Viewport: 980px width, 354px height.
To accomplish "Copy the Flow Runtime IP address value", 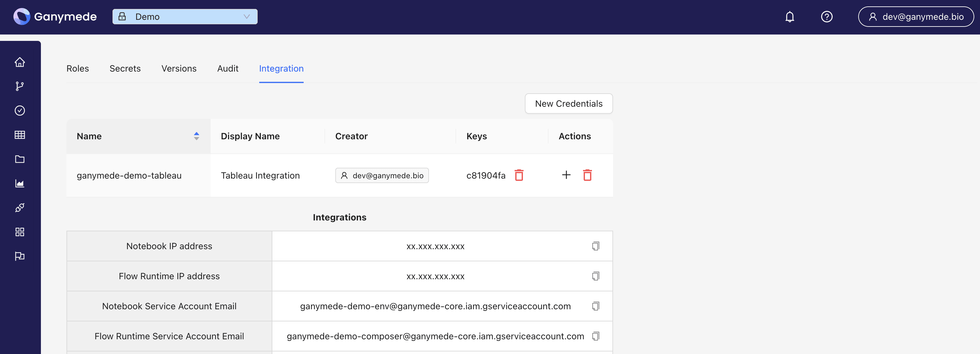I will point(595,276).
